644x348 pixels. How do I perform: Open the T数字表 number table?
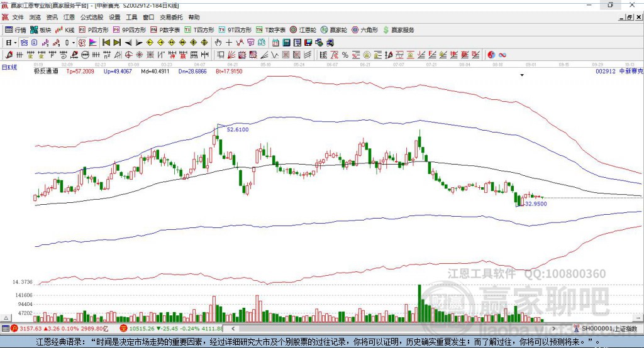[x=270, y=30]
